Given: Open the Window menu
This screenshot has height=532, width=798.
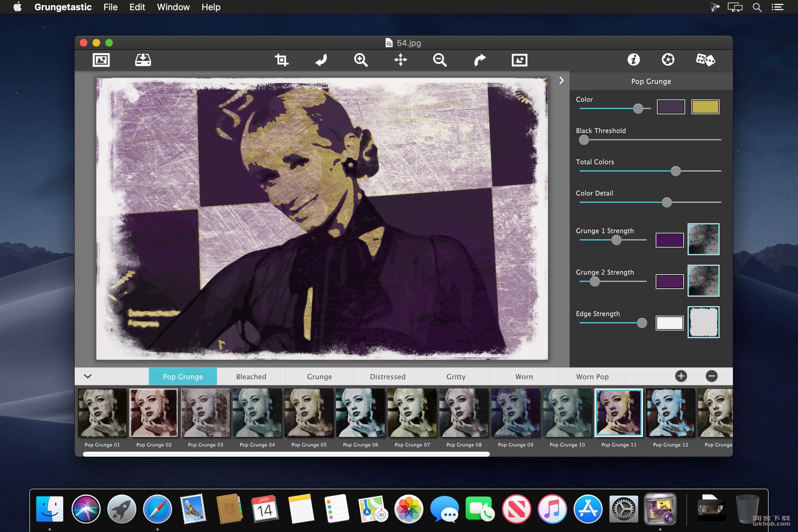Looking at the screenshot, I should tap(173, 7).
